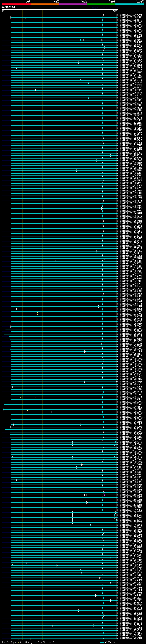Open the UniRef100_C0S533 subject

pos(131,271)
